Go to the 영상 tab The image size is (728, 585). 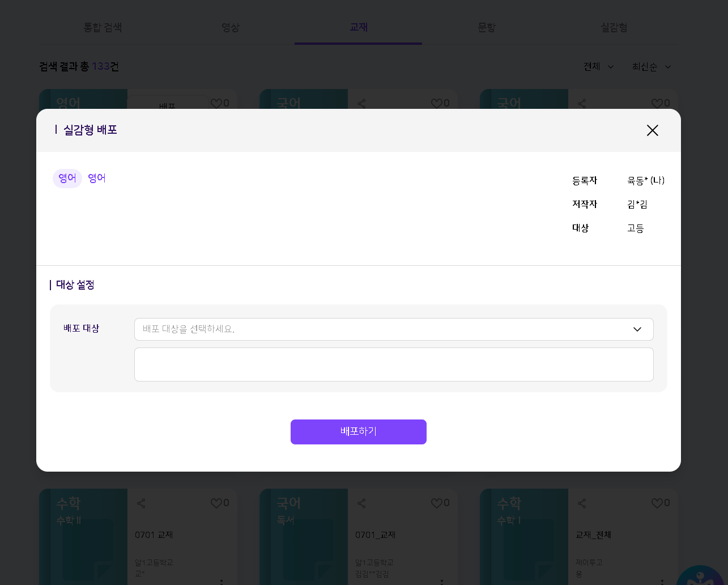231,27
